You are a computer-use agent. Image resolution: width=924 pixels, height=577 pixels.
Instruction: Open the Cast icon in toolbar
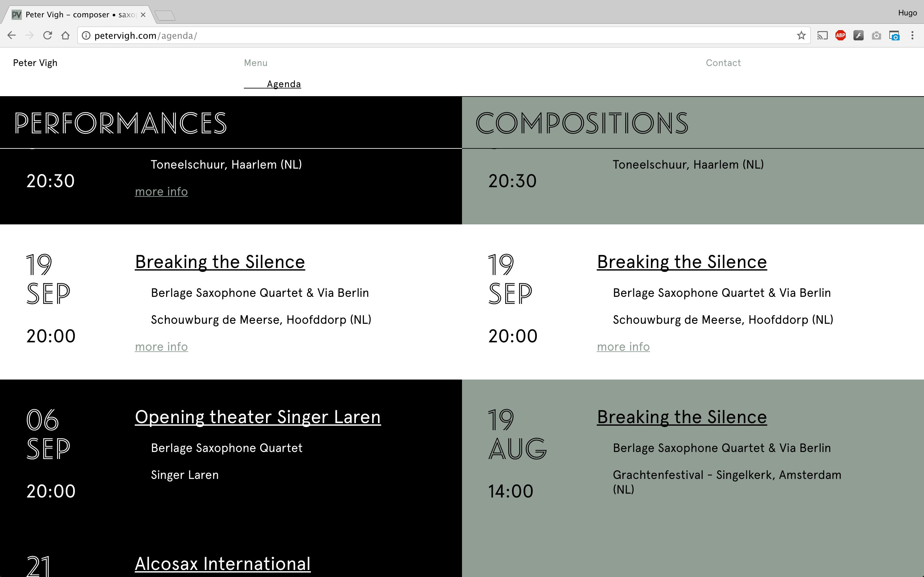[x=822, y=36]
